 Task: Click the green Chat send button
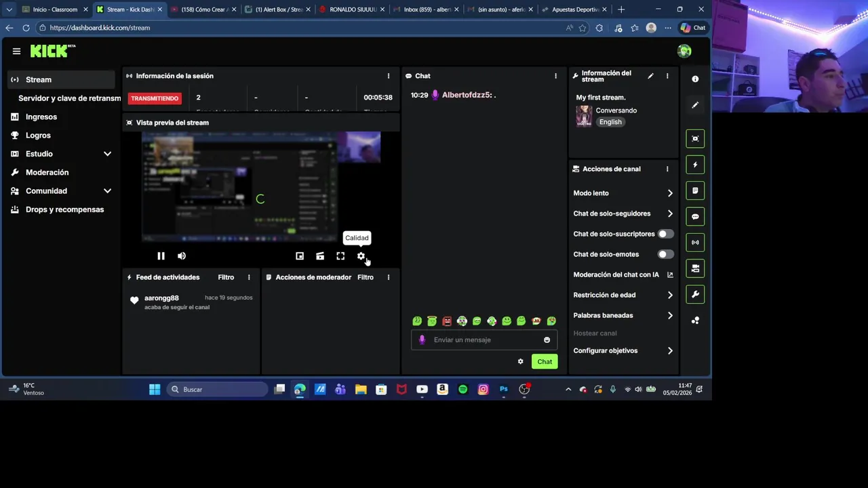click(x=545, y=362)
